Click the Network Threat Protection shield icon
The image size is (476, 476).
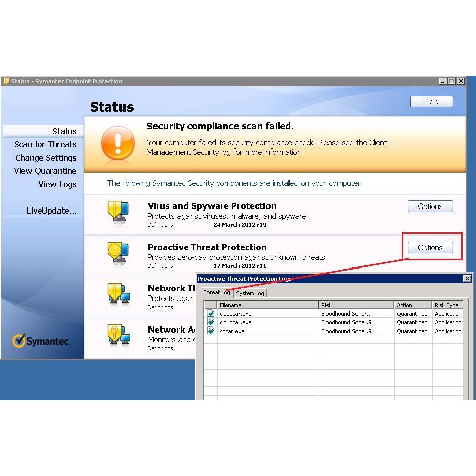coord(118,295)
